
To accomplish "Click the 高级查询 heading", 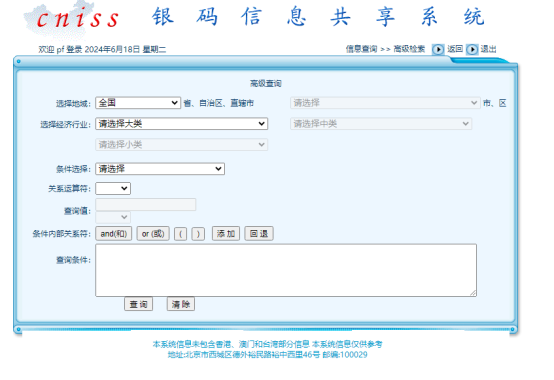I will pyautogui.click(x=266, y=83).
